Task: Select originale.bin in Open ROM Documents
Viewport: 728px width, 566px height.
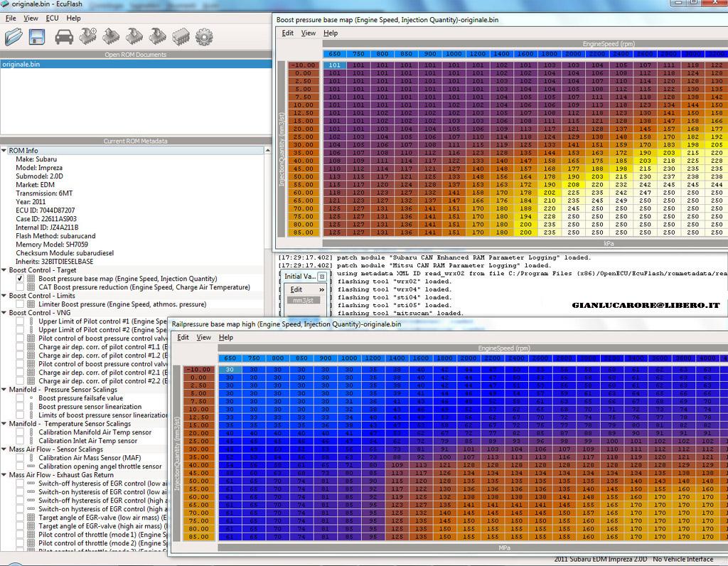Action: point(21,64)
